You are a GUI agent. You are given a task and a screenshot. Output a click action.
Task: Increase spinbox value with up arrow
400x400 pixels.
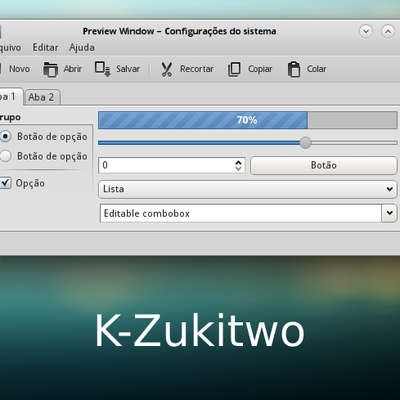coord(238,162)
